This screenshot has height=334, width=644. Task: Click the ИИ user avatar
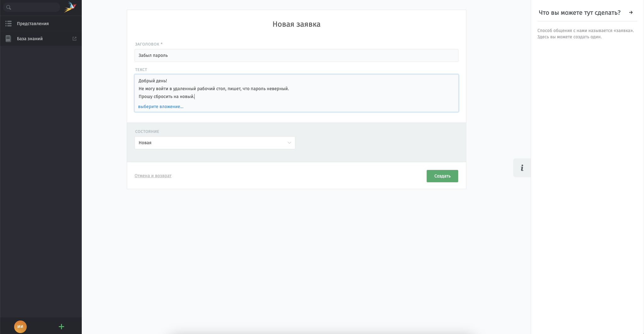pyautogui.click(x=20, y=326)
